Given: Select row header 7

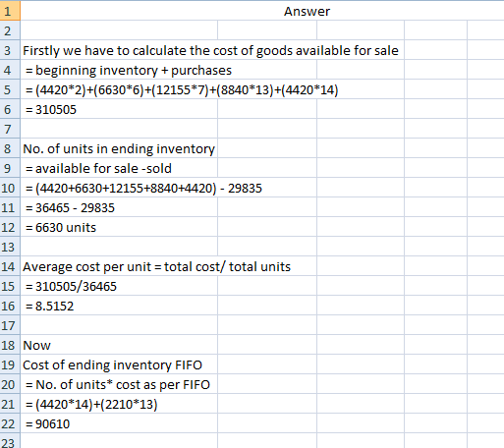Looking at the screenshot, I should point(10,129).
